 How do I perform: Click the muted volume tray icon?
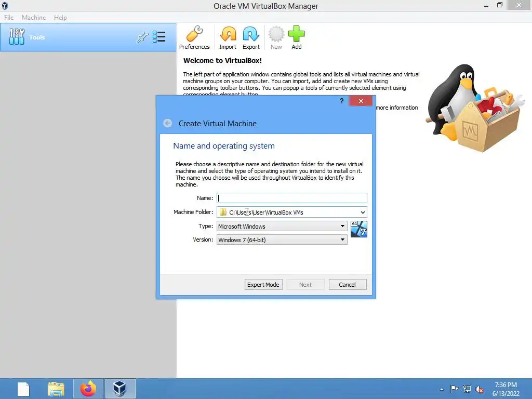(x=480, y=389)
